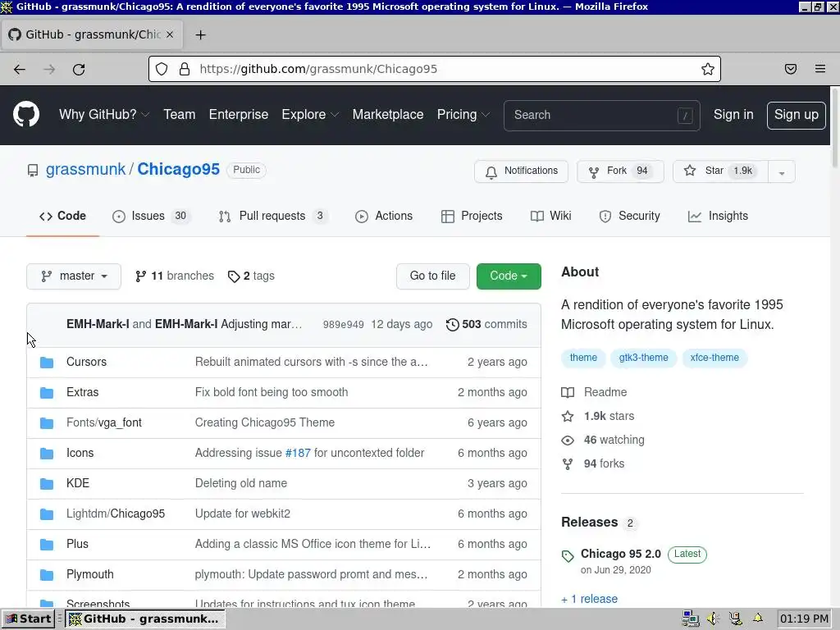Click the network icon in the system tray
Image resolution: width=840 pixels, height=630 pixels.
(x=691, y=619)
